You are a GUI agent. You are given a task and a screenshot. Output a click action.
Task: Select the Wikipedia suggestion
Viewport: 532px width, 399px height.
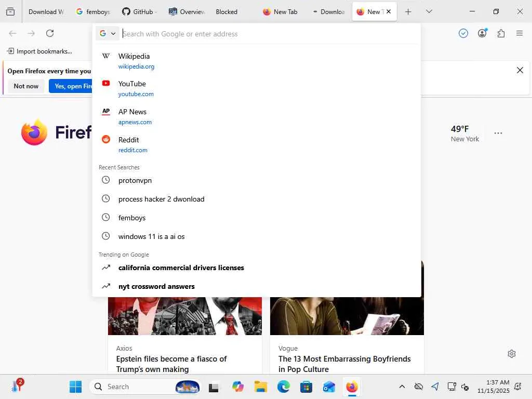coord(257,61)
